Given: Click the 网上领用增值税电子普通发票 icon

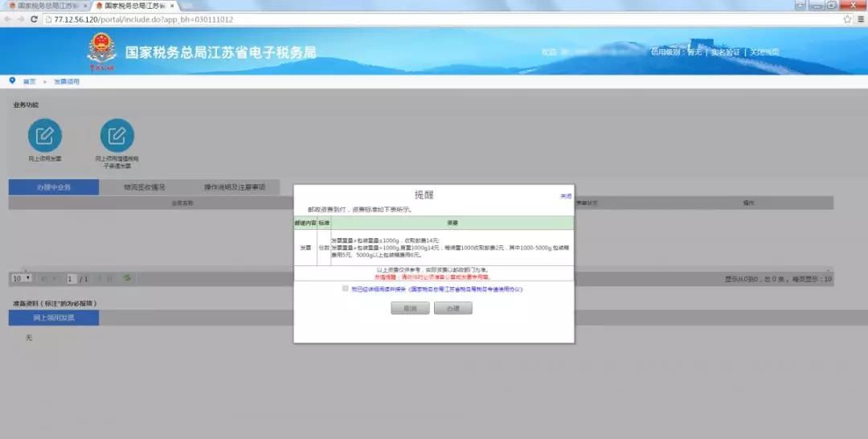Looking at the screenshot, I should click(117, 135).
